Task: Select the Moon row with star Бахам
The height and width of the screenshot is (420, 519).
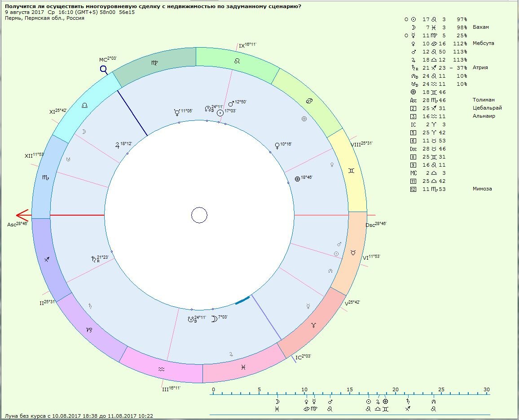Action: click(449, 27)
